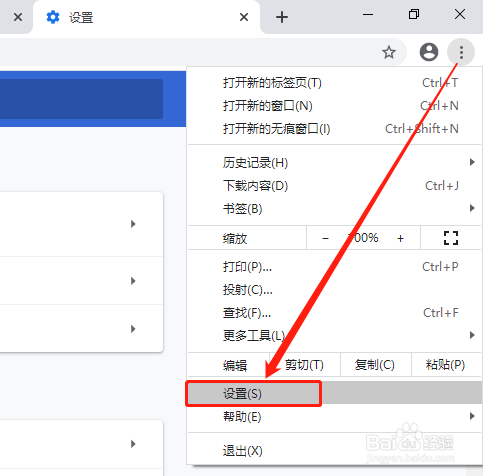The image size is (483, 476).
Task: Expand arrow beside 书签(B)
Action: 472,208
